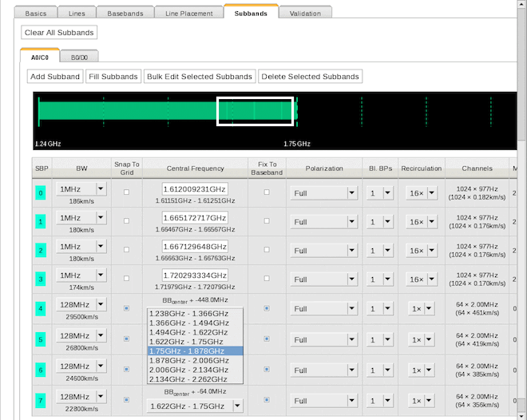Screen dimensions: 527x420
Task: Toggle Fix To Baseband for subband 1
Action: (x=267, y=221)
